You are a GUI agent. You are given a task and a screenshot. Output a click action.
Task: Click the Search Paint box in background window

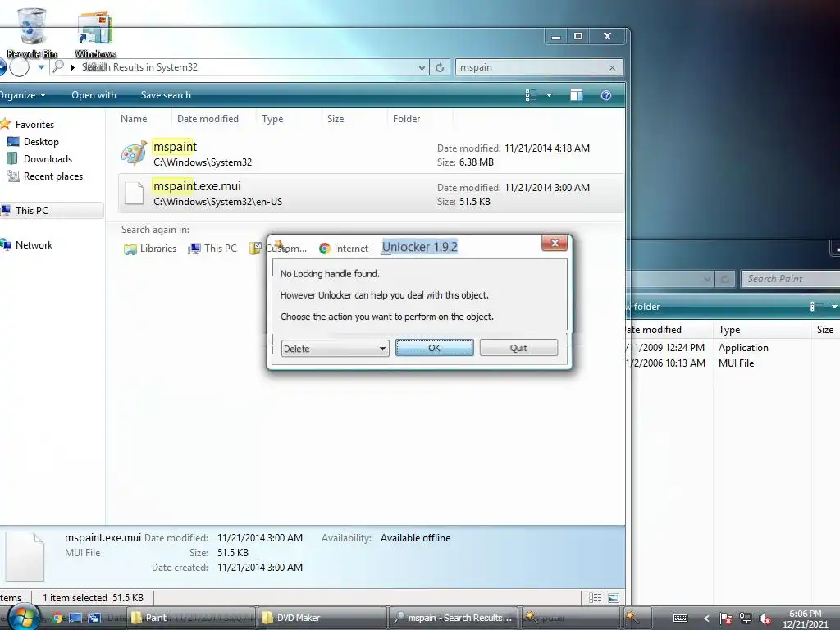[x=790, y=279]
